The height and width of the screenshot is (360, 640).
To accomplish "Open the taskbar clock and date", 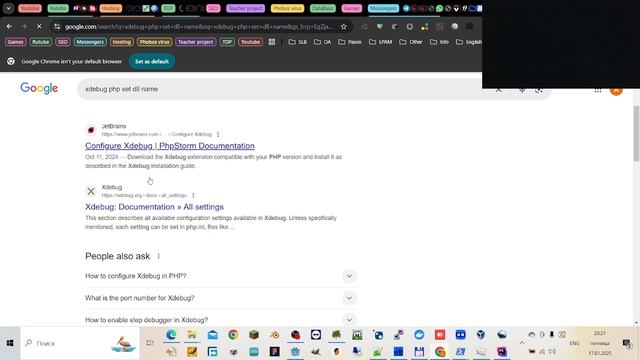I will pos(600,343).
